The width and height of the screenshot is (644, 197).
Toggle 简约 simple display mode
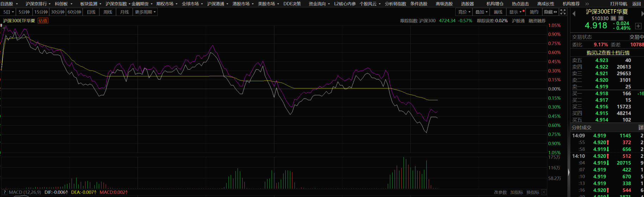[534, 12]
